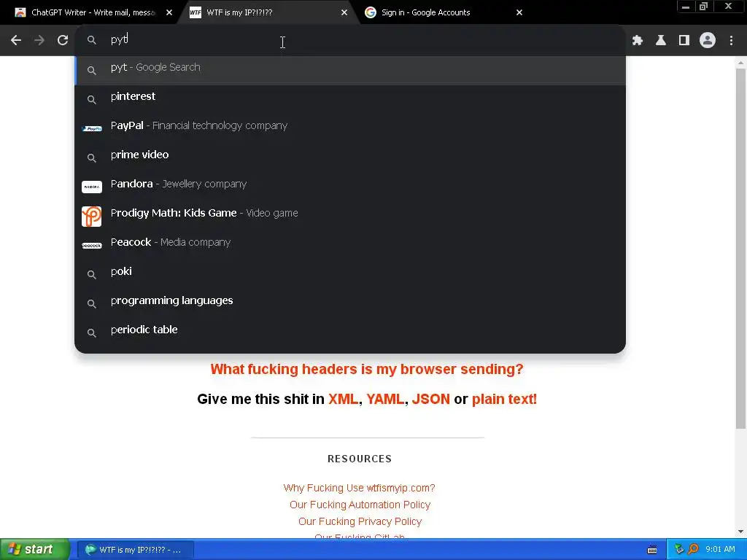This screenshot has width=747, height=560.
Task: Click the WTF is my IP taskbar button
Action: coord(135,550)
